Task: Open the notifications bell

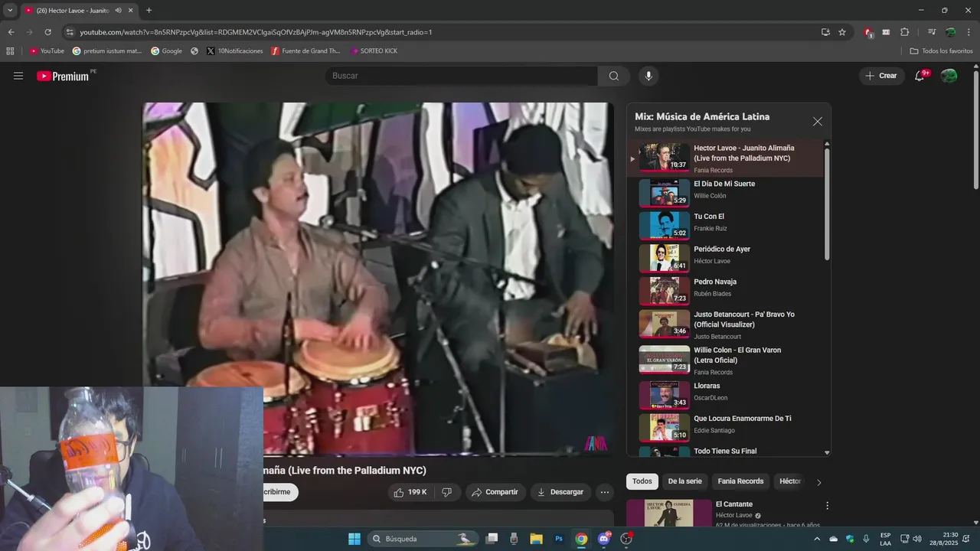Action: pyautogui.click(x=920, y=76)
